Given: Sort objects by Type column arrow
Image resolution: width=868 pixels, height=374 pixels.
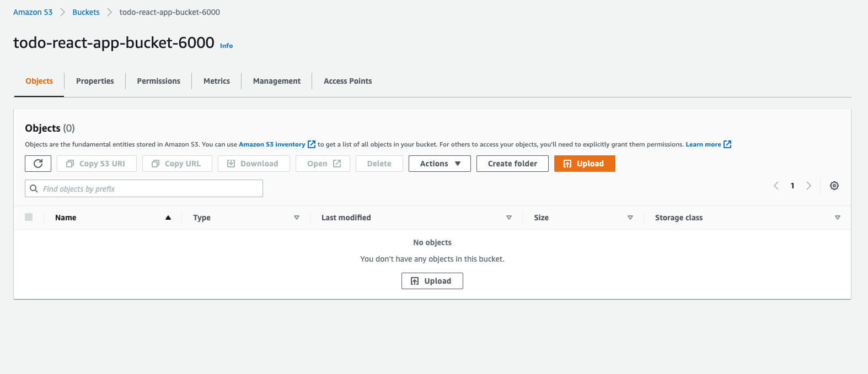Looking at the screenshot, I should 297,218.
